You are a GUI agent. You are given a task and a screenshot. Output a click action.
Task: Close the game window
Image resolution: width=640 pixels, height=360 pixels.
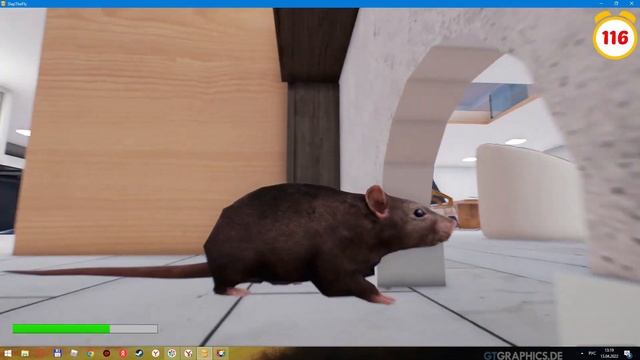(x=631, y=4)
